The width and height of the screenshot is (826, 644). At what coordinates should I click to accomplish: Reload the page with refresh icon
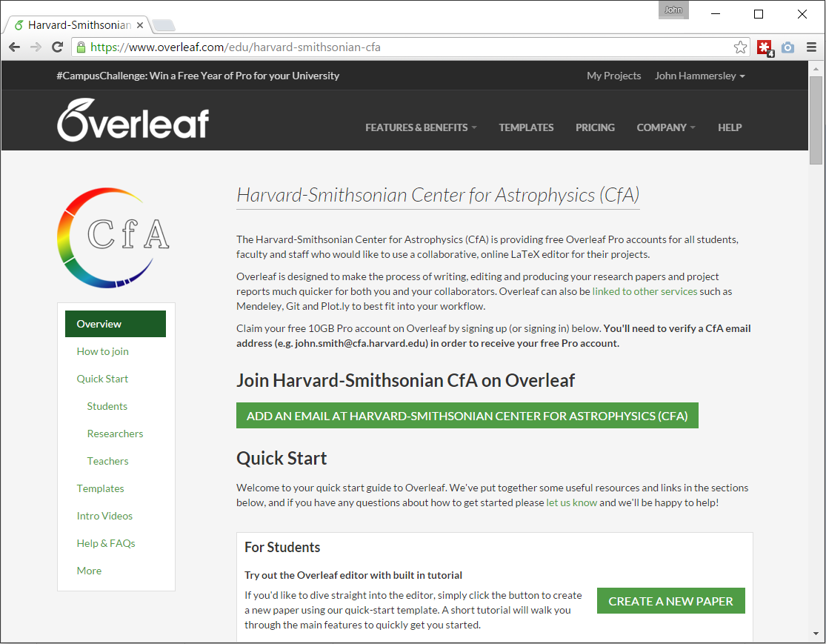[x=57, y=47]
